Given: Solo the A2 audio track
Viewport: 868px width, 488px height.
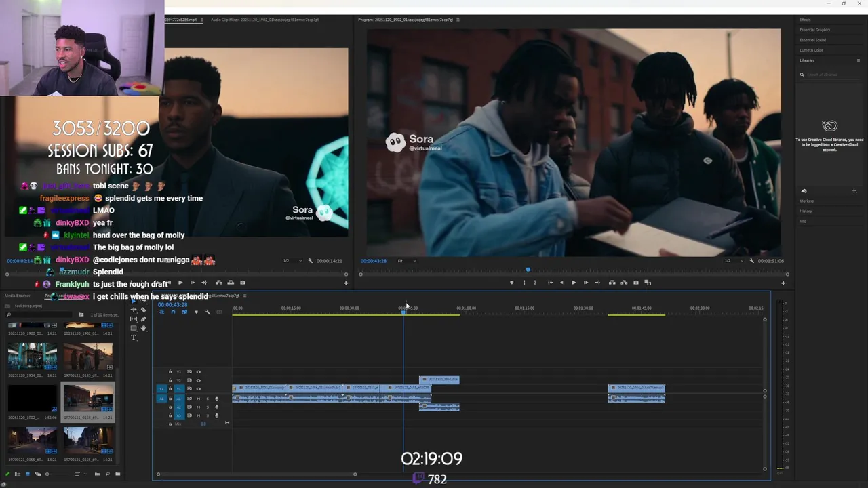Looking at the screenshot, I should click(208, 407).
